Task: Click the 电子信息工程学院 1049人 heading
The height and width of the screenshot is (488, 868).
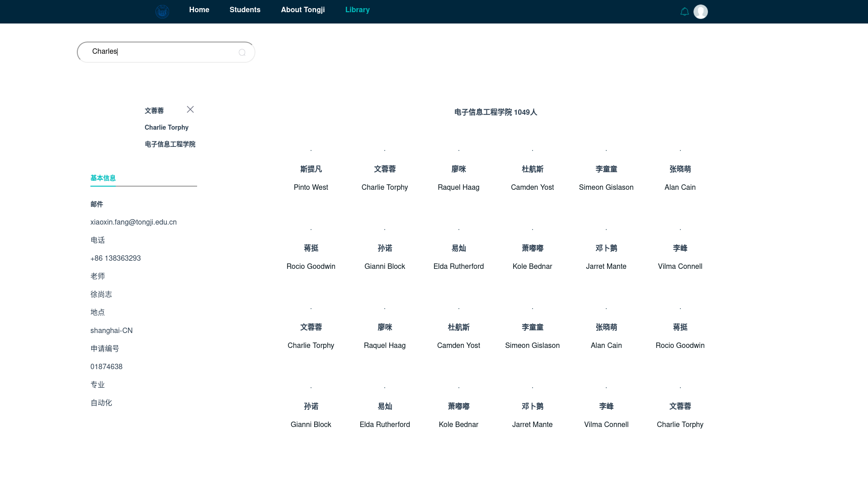Action: [495, 112]
